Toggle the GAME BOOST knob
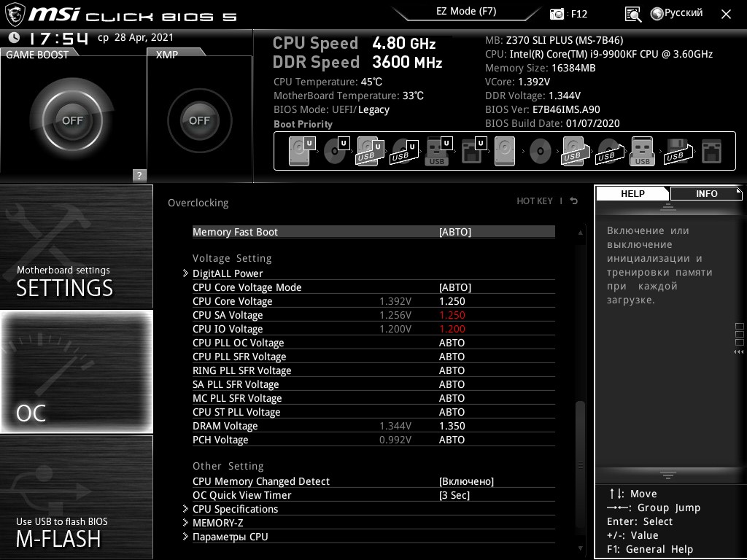Viewport: 747px width, 560px height. [x=72, y=120]
